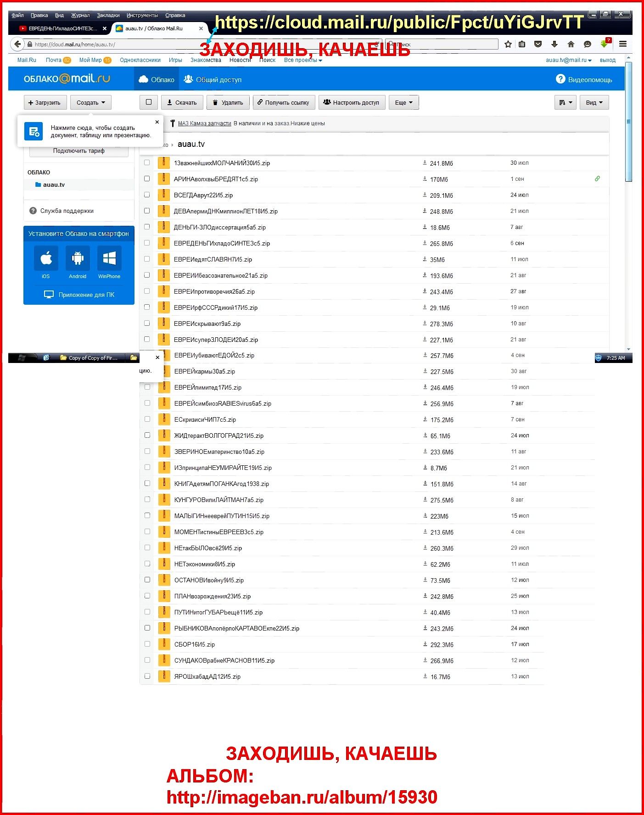Click the Pocket save icon
The height and width of the screenshot is (815, 644).
(x=538, y=44)
